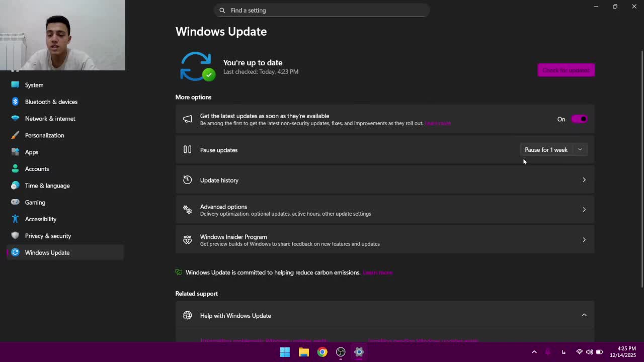The height and width of the screenshot is (362, 644).
Task: Go to Apps settings
Action: pyautogui.click(x=65, y=152)
